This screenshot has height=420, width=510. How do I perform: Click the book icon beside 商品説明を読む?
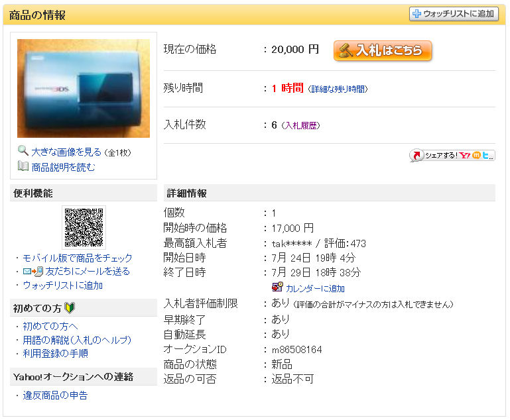pyautogui.click(x=23, y=166)
